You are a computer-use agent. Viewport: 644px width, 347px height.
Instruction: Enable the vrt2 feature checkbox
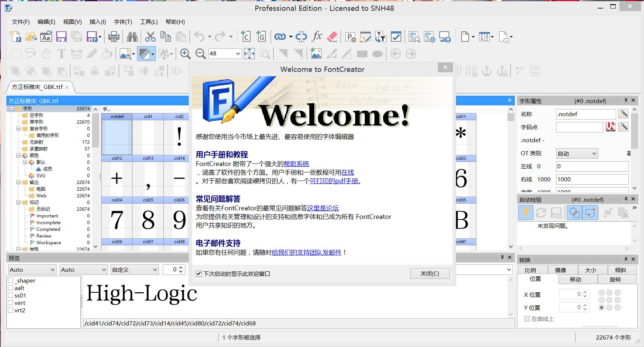pyautogui.click(x=10, y=310)
